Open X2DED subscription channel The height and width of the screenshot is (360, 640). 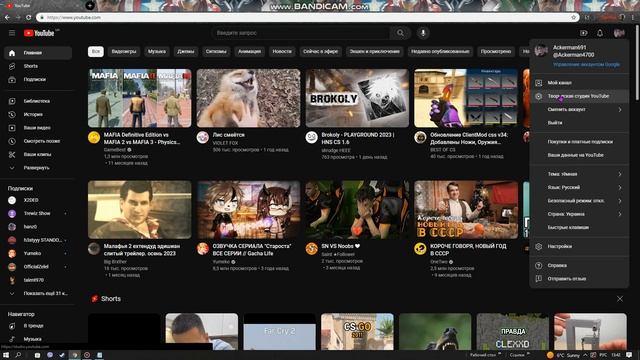click(x=38, y=200)
